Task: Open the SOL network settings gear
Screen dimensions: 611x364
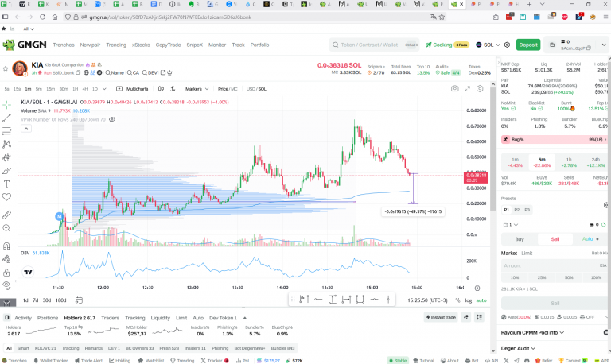Action: tap(507, 45)
